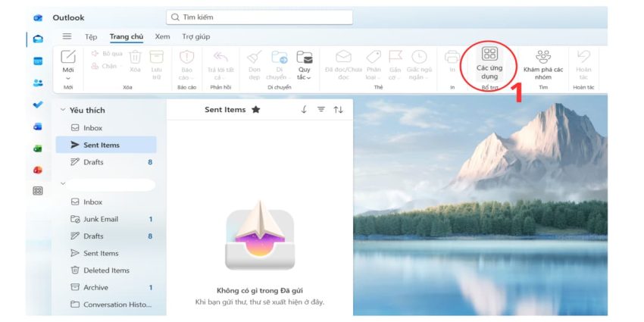Click the jump-to down arrow icon
The height and width of the screenshot is (322, 644).
[304, 110]
